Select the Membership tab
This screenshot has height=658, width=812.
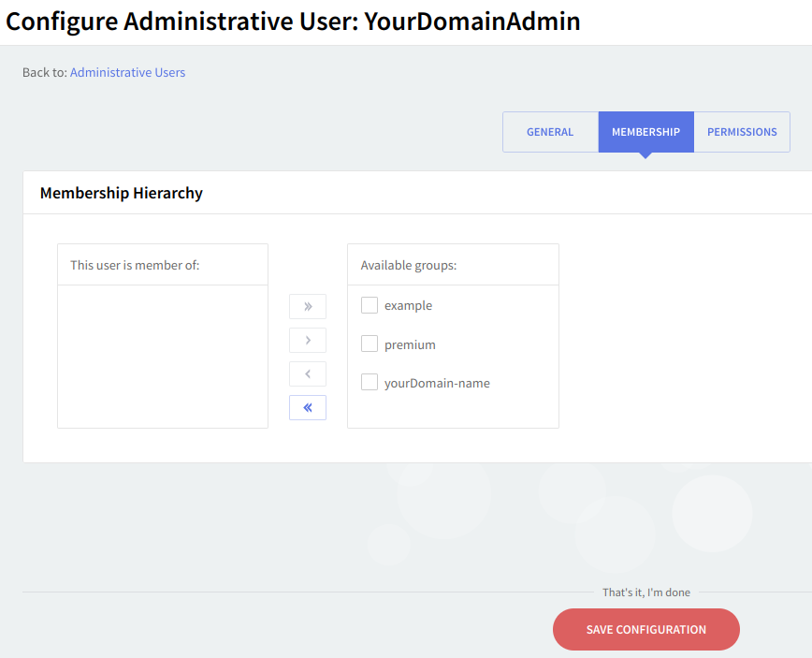tap(645, 132)
